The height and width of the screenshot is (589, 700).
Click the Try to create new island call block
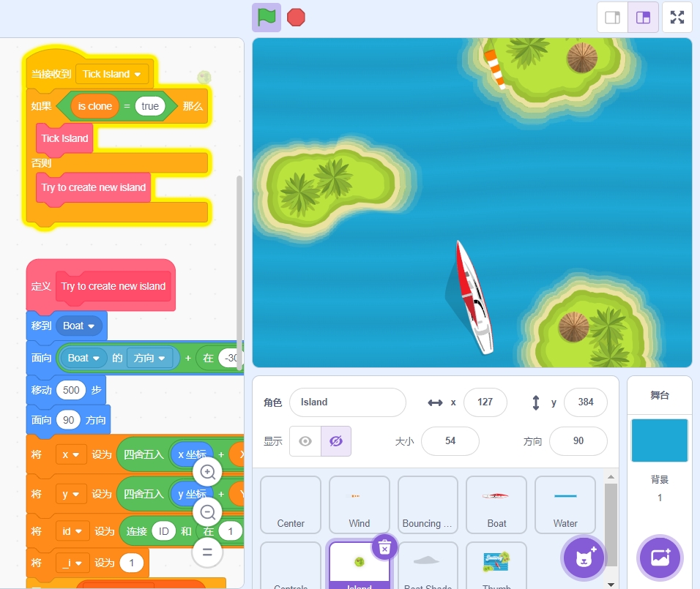click(x=93, y=187)
